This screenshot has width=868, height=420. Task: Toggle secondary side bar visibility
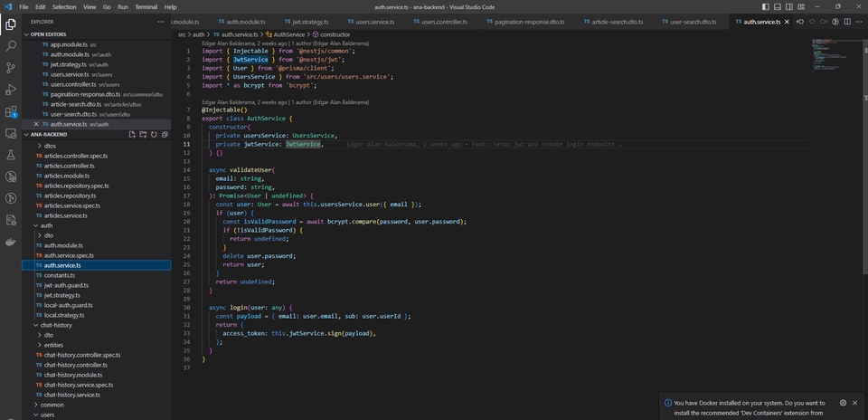788,6
